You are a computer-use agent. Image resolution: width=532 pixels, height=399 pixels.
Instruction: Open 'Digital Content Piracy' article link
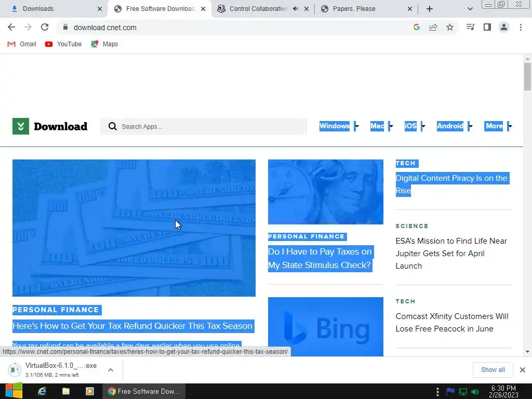tap(453, 184)
